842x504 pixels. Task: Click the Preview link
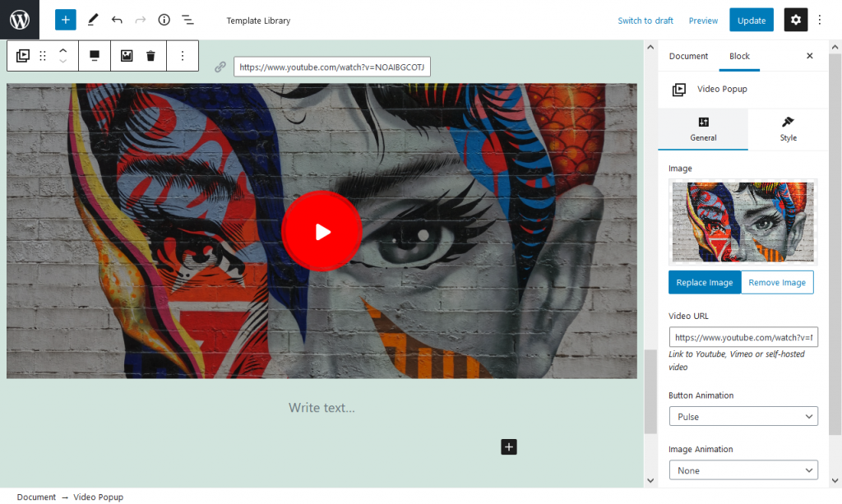(703, 21)
